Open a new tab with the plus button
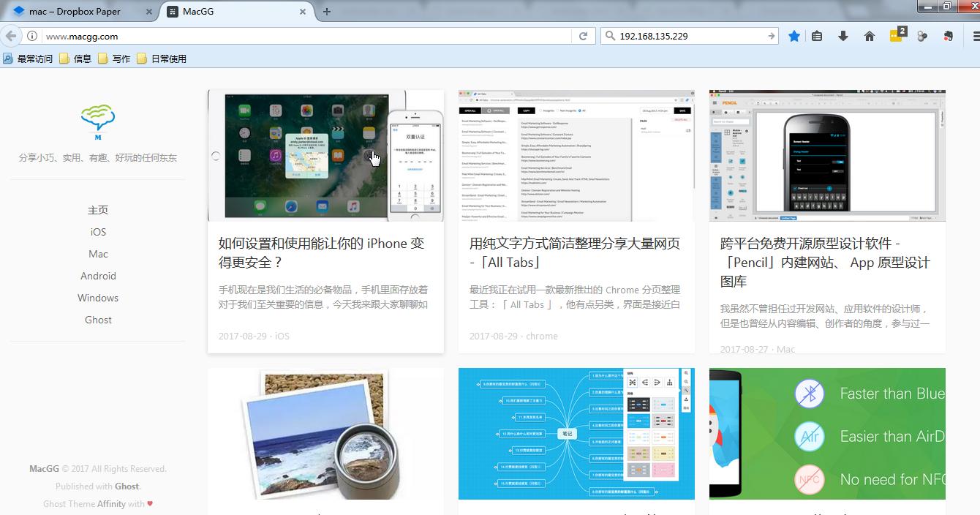Screen dimensions: 980x515 pyautogui.click(x=326, y=12)
